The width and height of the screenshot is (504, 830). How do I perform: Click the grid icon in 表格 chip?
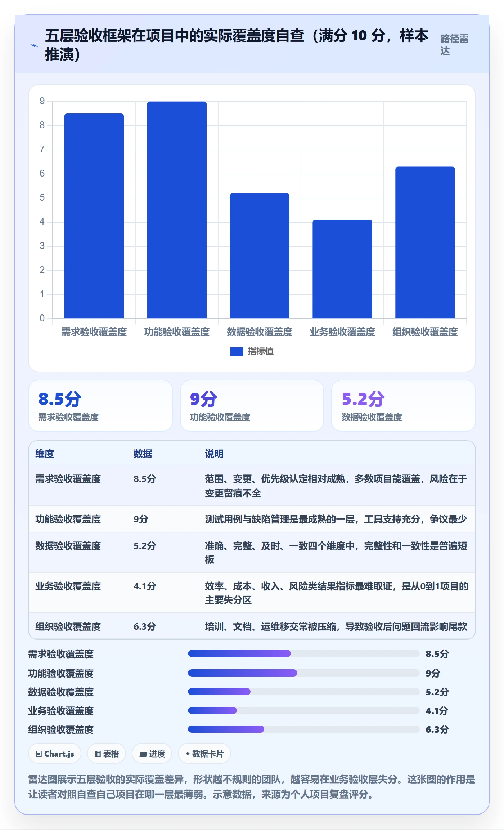98,754
